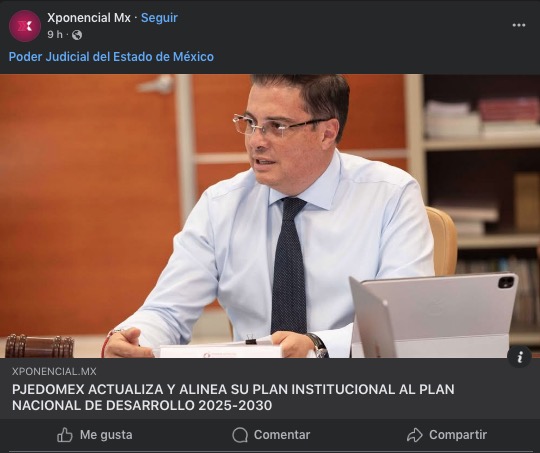Click the share arrow icon
The width and height of the screenshot is (540, 453).
(x=415, y=435)
